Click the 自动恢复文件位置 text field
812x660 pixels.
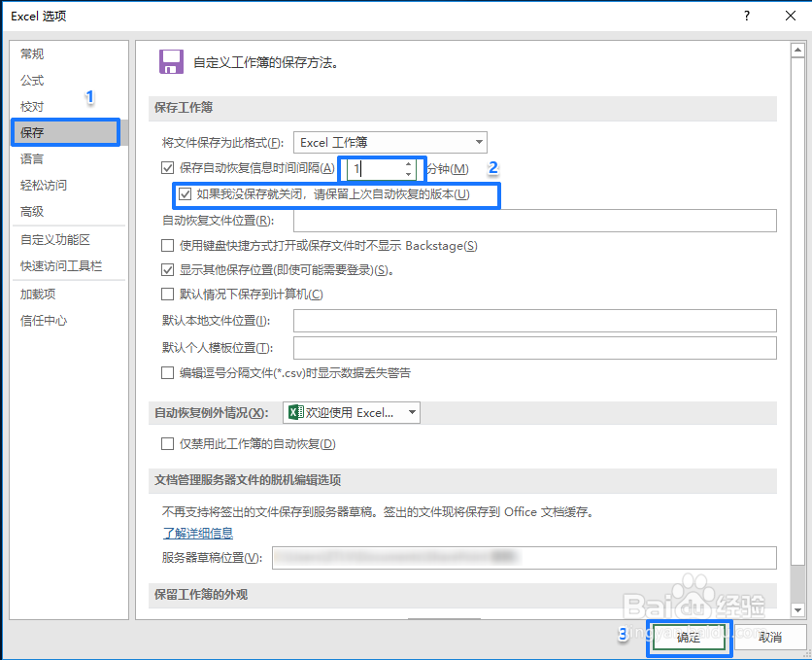tap(535, 221)
